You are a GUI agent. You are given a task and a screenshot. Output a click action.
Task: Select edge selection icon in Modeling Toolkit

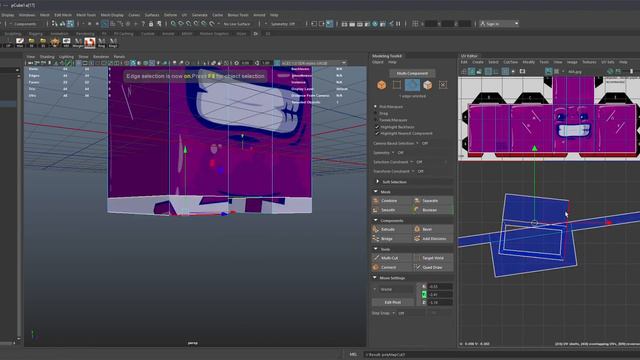412,85
